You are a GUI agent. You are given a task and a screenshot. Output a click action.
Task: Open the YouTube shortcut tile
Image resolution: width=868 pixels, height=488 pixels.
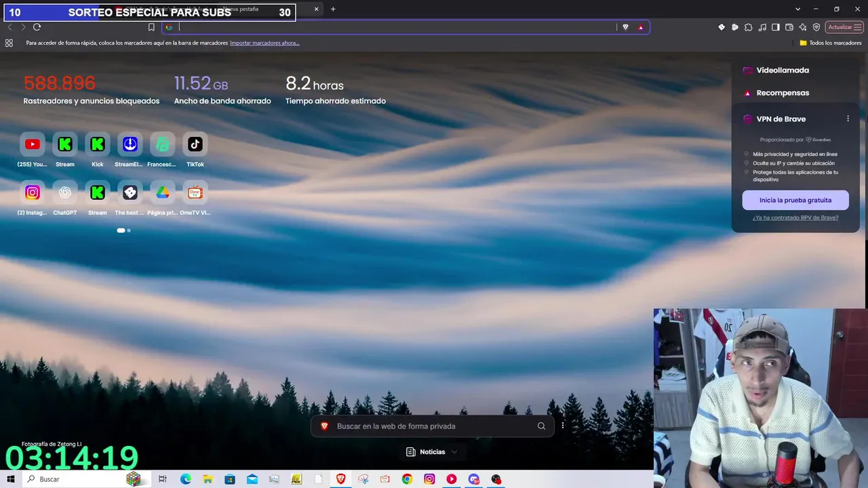coord(32,144)
